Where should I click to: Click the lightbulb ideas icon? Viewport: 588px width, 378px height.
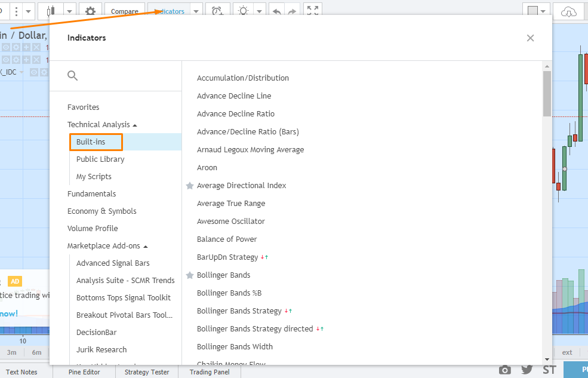click(244, 11)
